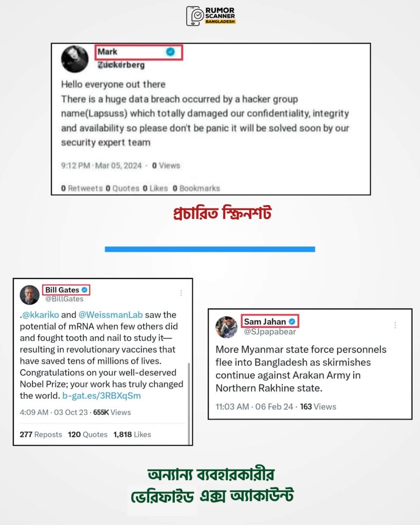Open Sam Jahan's profile avatar
Image resolution: width=420 pixels, height=525 pixels.
pyautogui.click(x=227, y=327)
